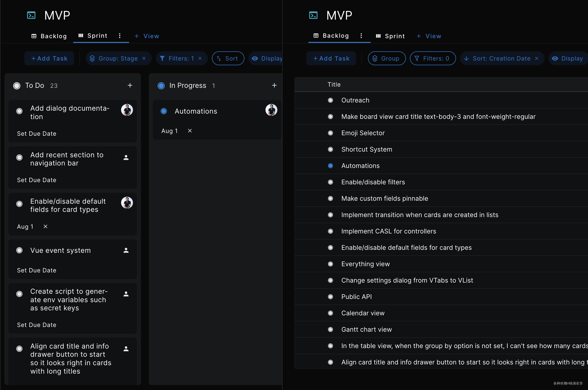588x390 pixels.
Task: Open three-dot menu beside Sprint tab
Action: click(x=120, y=36)
